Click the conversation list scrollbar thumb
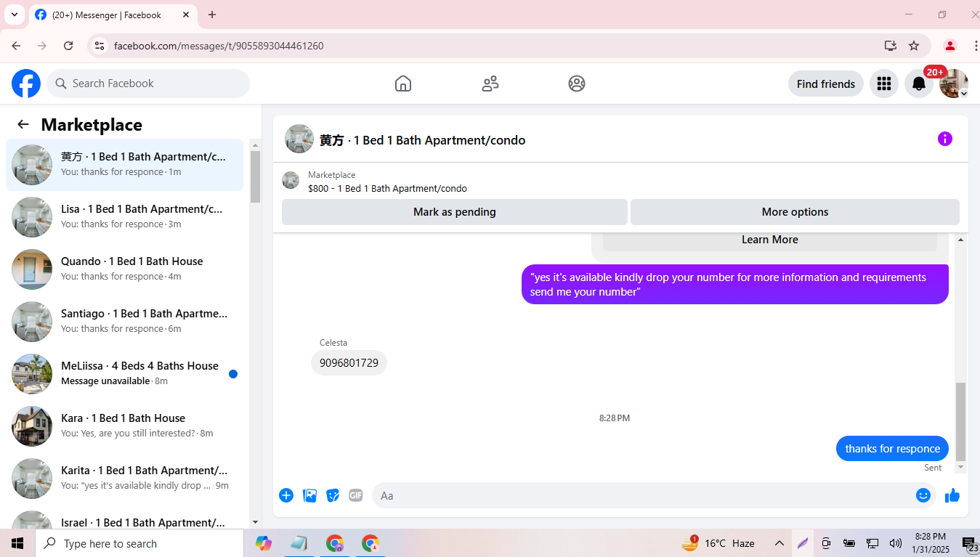 (x=255, y=176)
